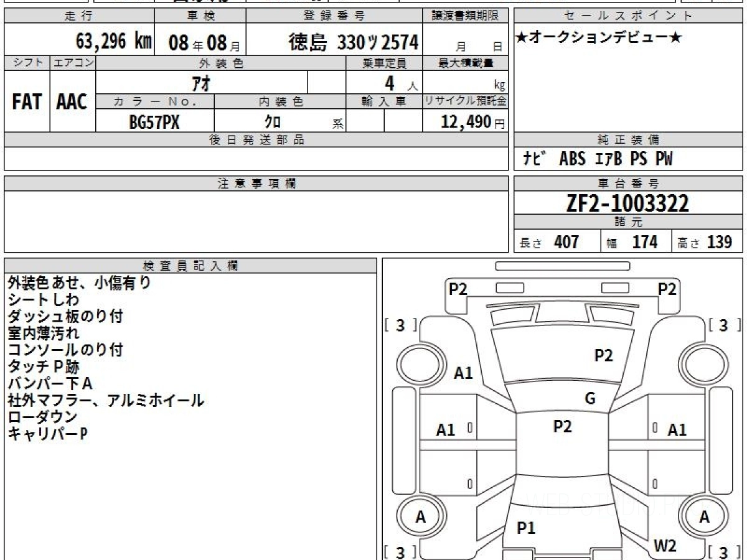The image size is (747, 560).
Task: Select inspector note ローダウン
Action: click(42, 417)
